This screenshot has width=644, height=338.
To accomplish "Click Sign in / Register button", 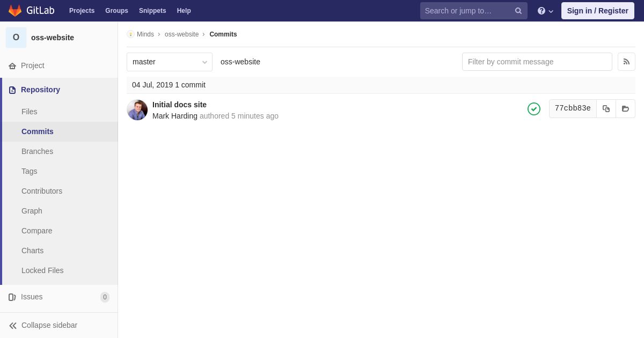I will click(x=598, y=11).
